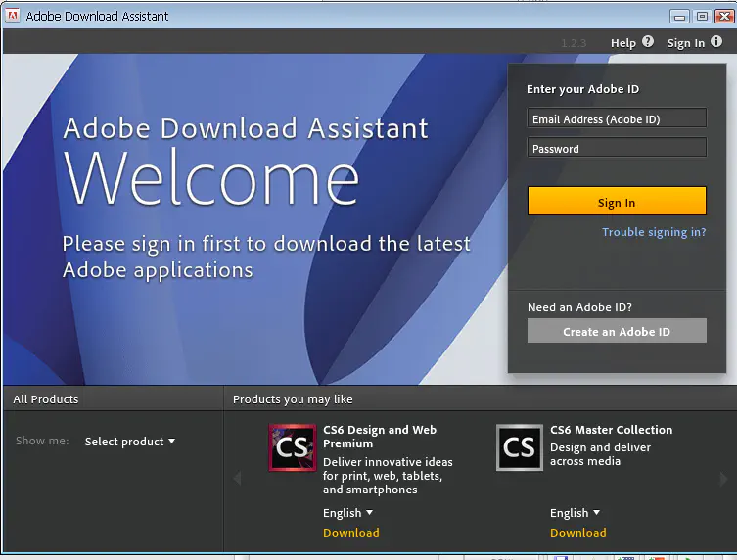Minimize the Adobe Download Assistant window
Screen dimensions: 737x560
pyautogui.click(x=681, y=16)
